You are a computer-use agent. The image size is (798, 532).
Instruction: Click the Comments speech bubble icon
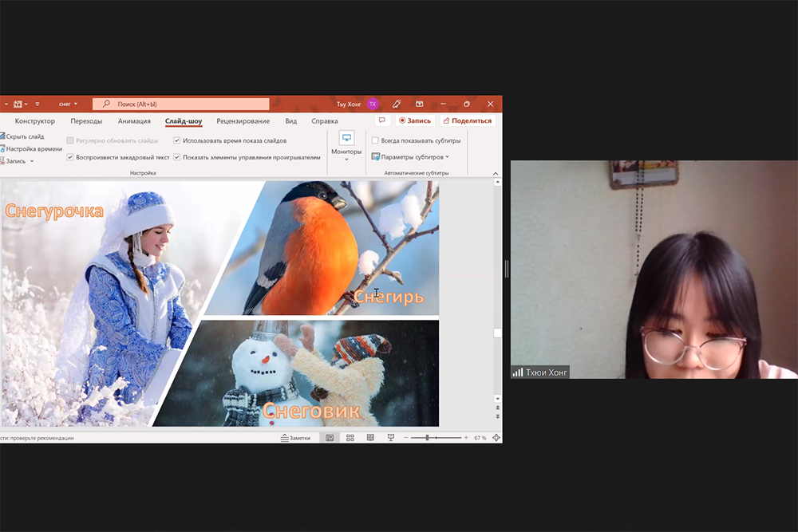click(381, 120)
